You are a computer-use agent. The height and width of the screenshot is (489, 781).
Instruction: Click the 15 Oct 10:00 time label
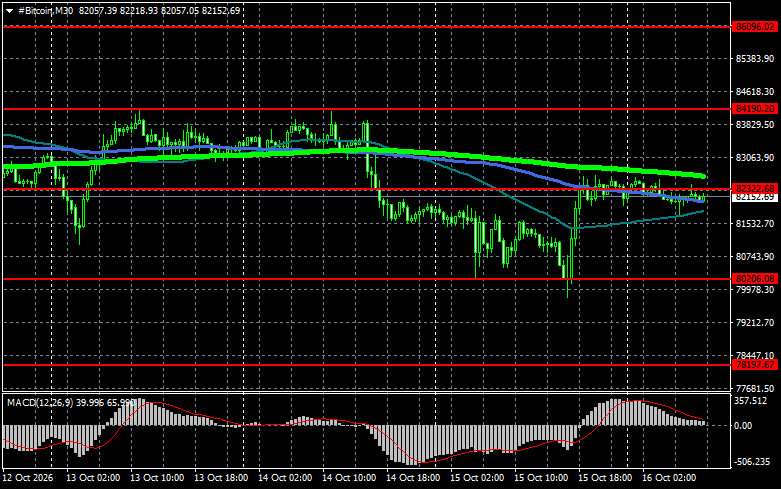(541, 478)
